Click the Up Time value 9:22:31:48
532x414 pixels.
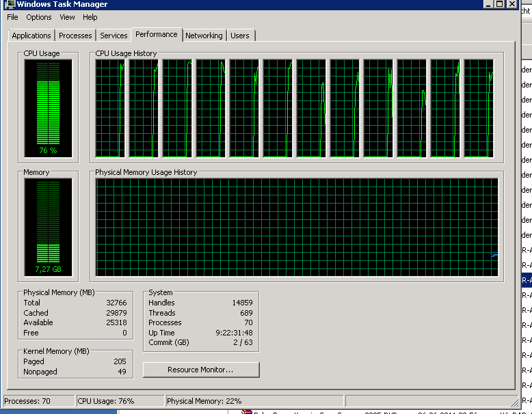234,333
